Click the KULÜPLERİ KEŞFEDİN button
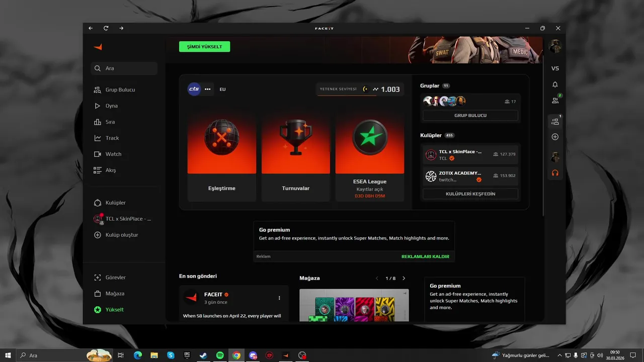The image size is (644, 362). pyautogui.click(x=470, y=194)
